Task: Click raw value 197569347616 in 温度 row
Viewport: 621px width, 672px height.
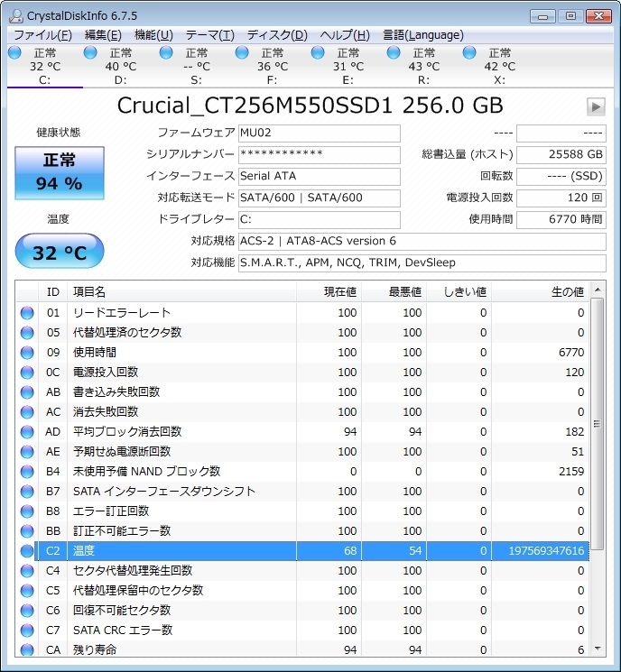Action: 546,551
